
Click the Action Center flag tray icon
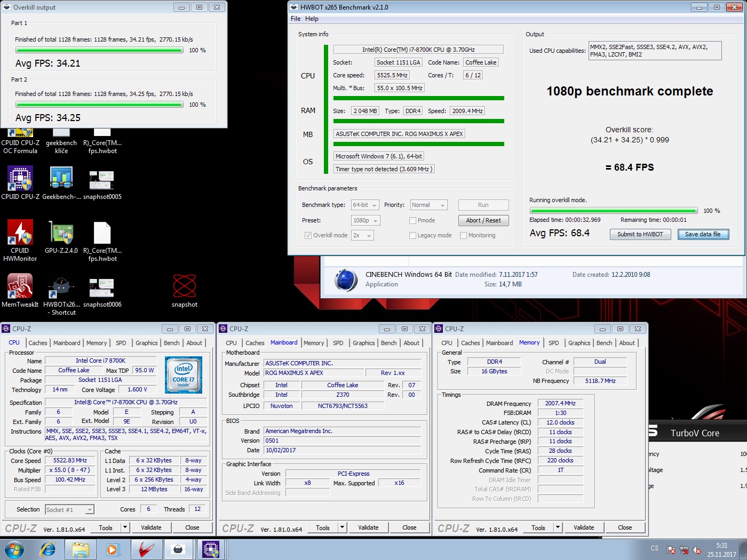coord(671,550)
